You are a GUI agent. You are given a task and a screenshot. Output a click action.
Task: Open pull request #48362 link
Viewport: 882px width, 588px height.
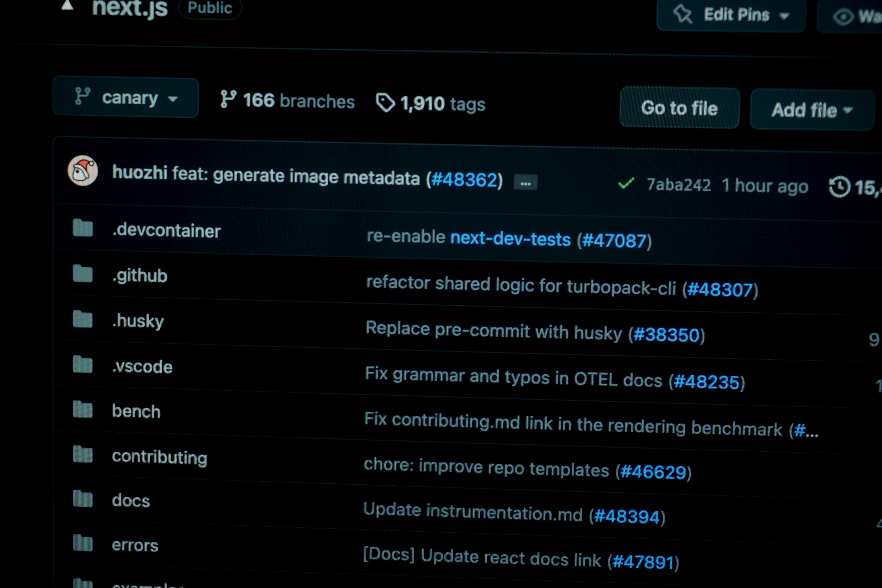point(465,179)
